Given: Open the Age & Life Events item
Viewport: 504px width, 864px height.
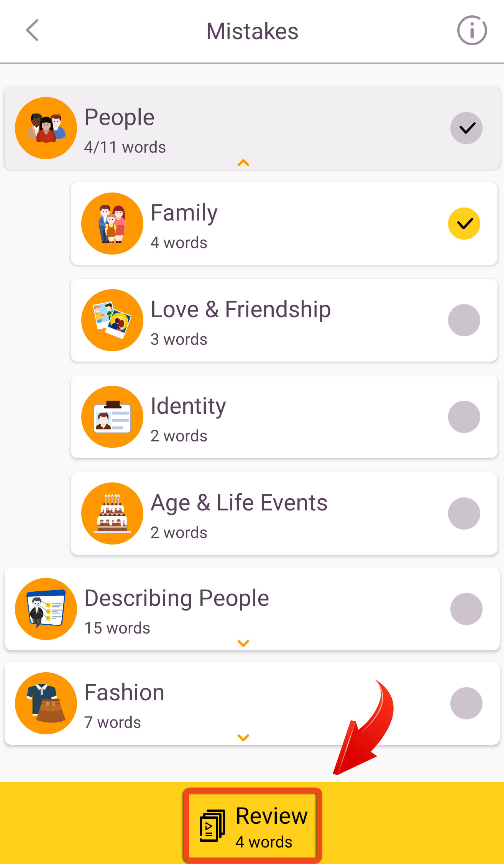Looking at the screenshot, I should (x=284, y=513).
